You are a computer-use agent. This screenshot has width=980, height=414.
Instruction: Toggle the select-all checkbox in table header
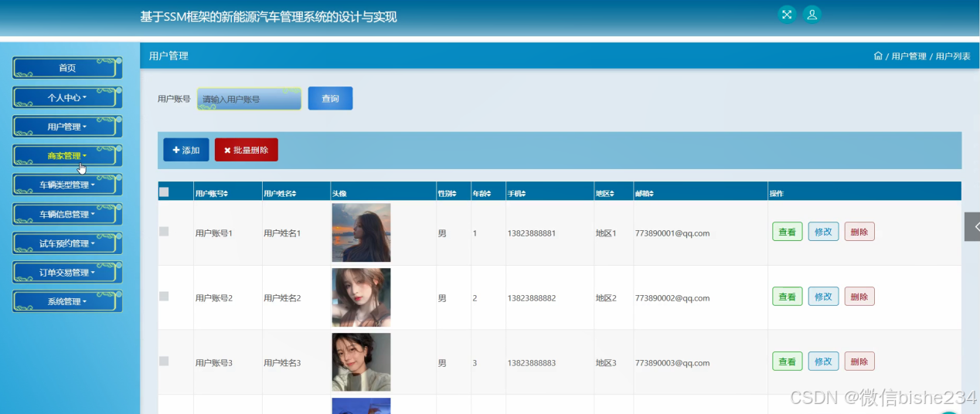[164, 192]
